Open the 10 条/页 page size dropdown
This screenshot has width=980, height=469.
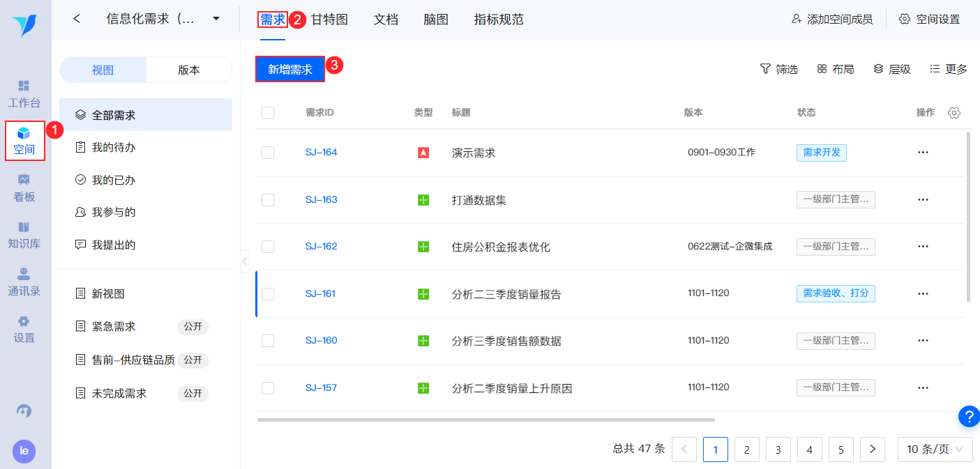click(x=935, y=449)
